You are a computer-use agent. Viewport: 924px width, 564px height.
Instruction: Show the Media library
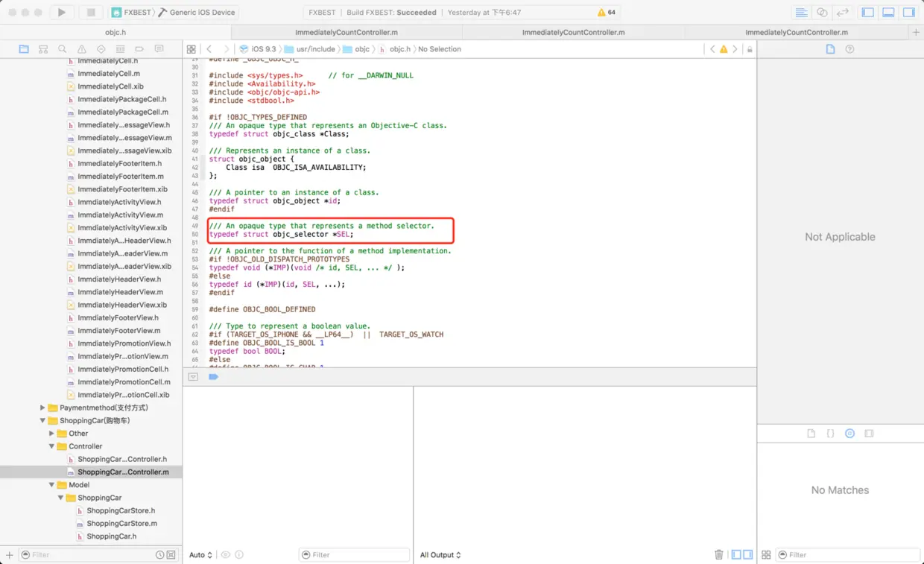point(869,434)
